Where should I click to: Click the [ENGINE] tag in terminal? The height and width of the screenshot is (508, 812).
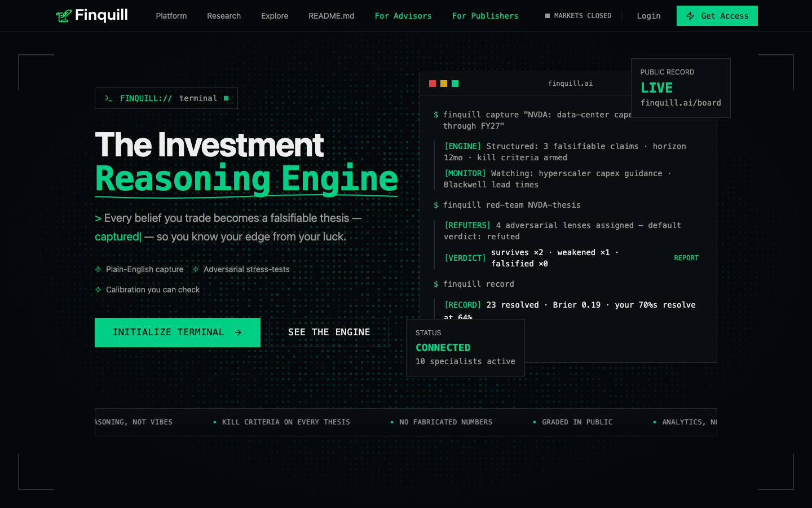click(463, 146)
